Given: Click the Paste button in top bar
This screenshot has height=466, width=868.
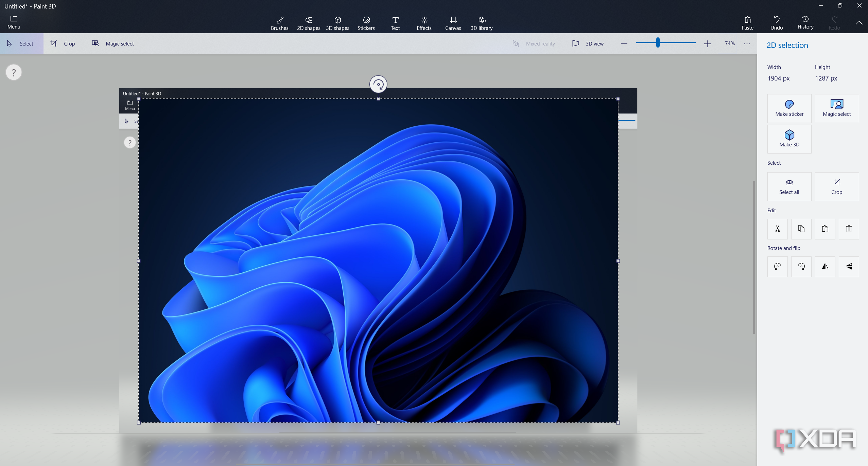Looking at the screenshot, I should (747, 23).
